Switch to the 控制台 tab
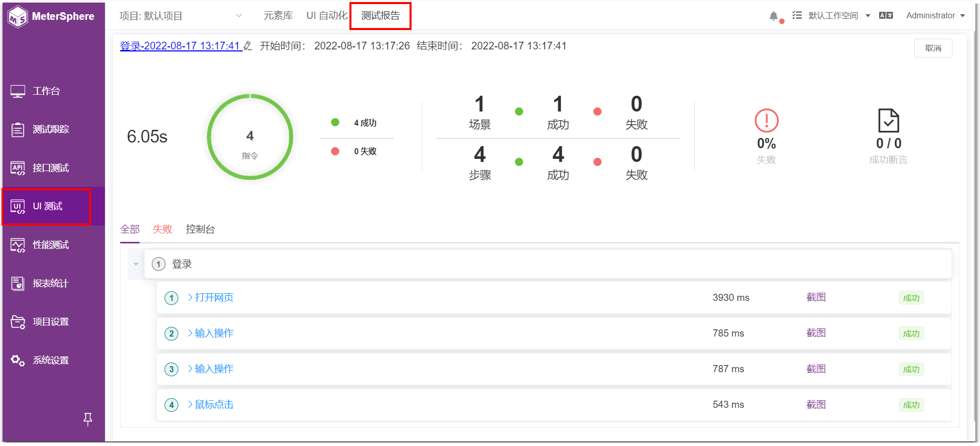The height and width of the screenshot is (446, 980). [x=200, y=230]
